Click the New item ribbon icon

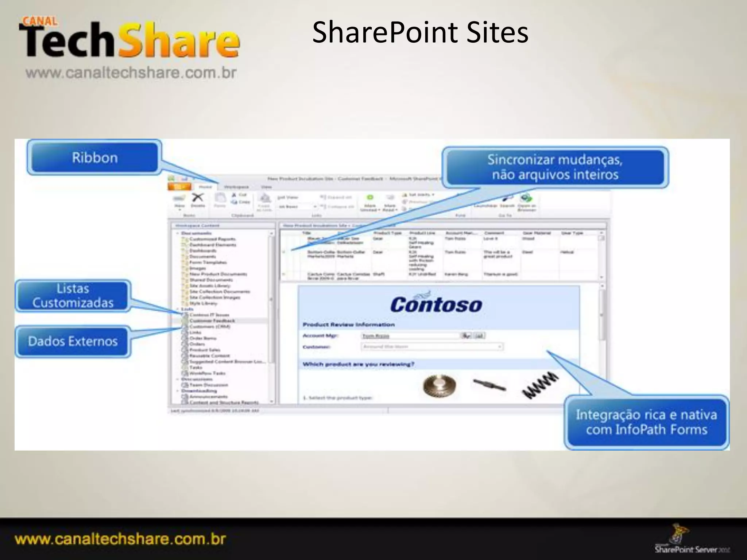point(179,199)
